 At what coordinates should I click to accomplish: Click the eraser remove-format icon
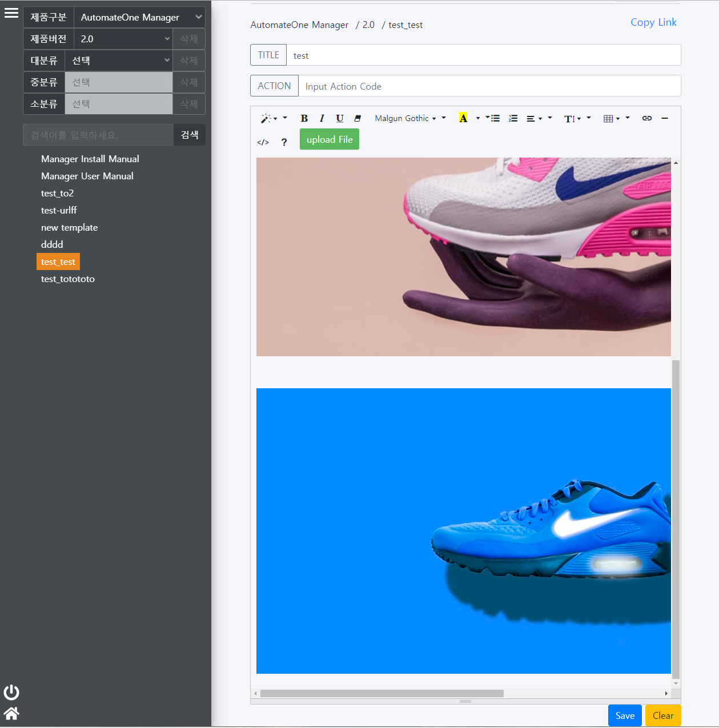click(358, 118)
